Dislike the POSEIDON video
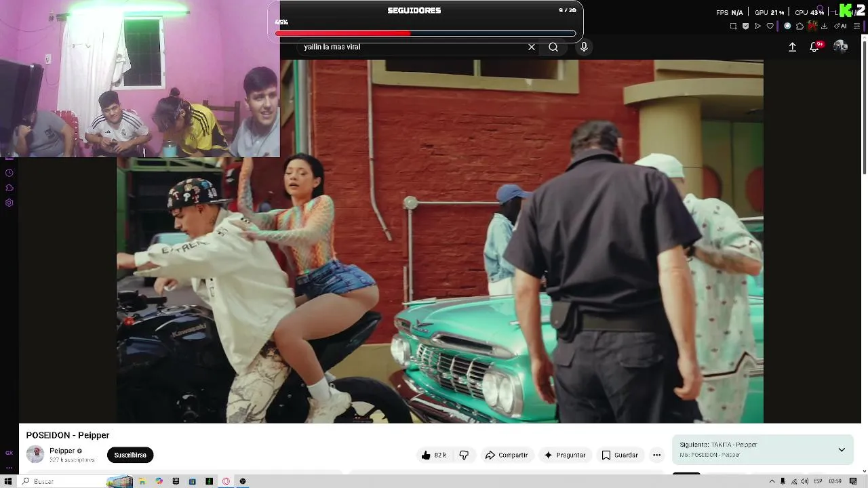868x488 pixels. coord(464,455)
